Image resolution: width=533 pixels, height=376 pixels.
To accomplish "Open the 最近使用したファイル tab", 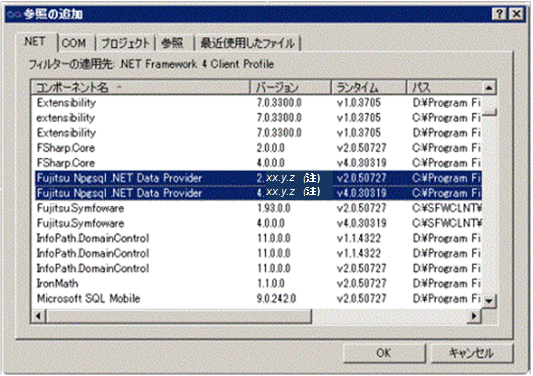I will point(247,43).
